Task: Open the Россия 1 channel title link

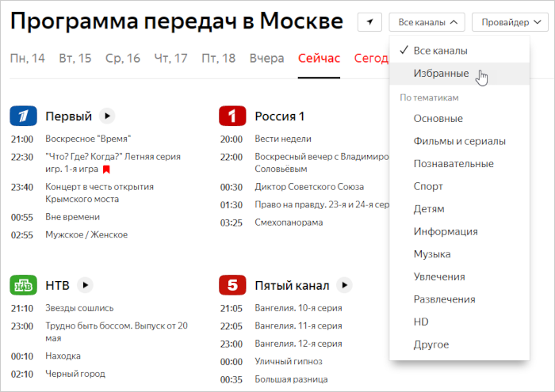Action: [280, 116]
